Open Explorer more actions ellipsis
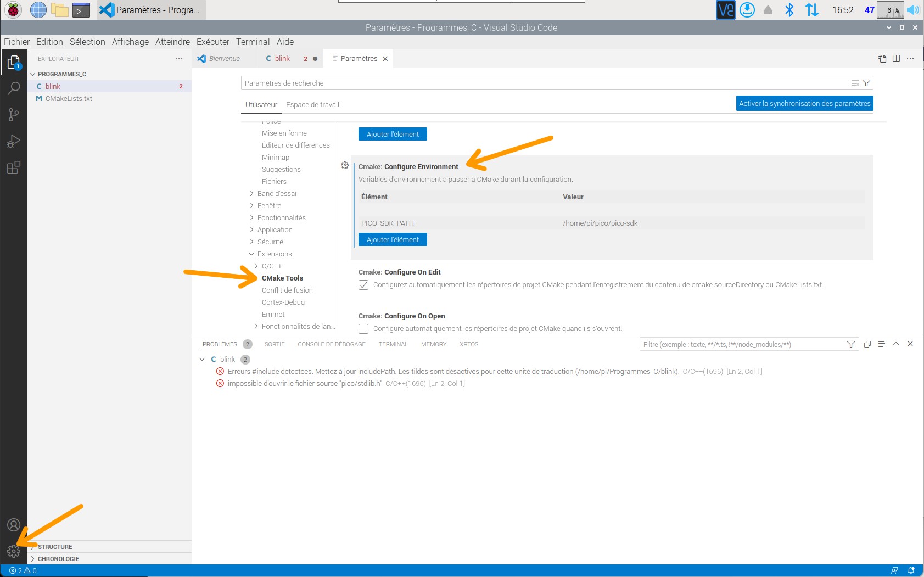The image size is (924, 577). [179, 59]
